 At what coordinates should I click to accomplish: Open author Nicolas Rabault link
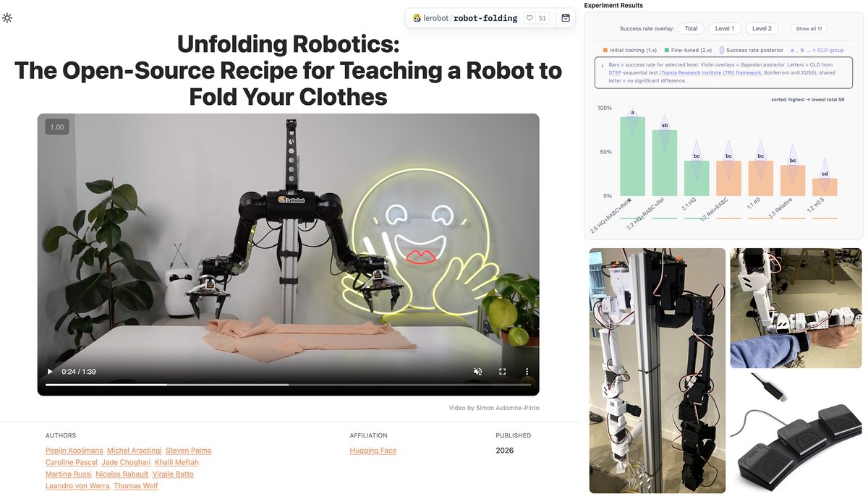[x=122, y=474]
